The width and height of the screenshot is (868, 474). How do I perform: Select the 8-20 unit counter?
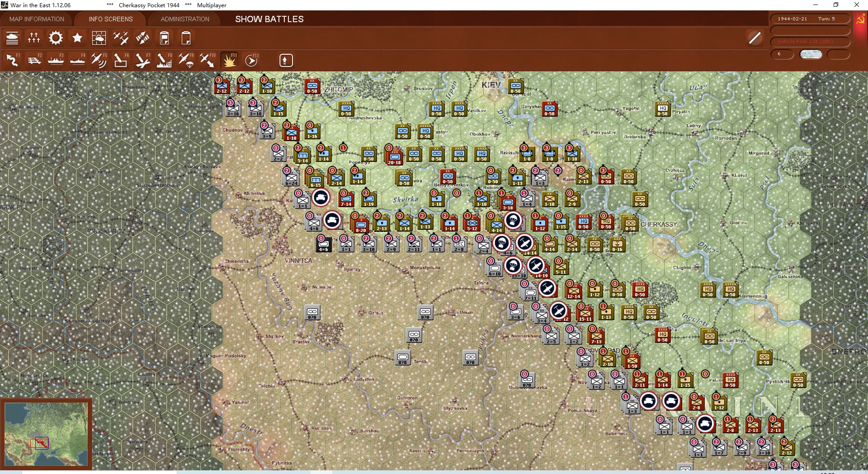click(x=361, y=224)
